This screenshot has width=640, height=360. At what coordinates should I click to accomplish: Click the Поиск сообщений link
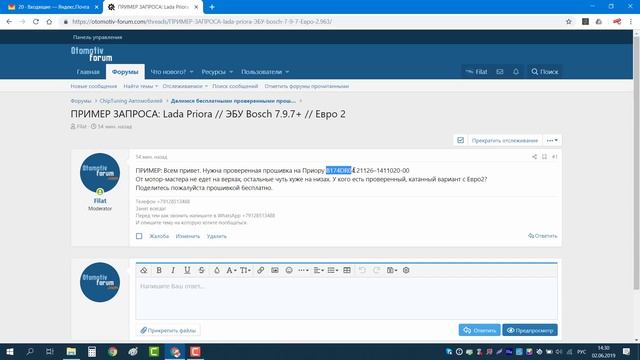click(235, 86)
